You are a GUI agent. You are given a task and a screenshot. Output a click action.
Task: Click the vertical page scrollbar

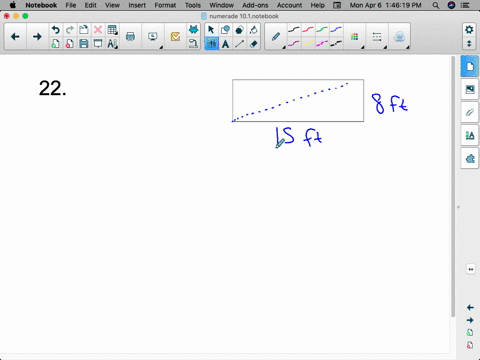point(453,187)
